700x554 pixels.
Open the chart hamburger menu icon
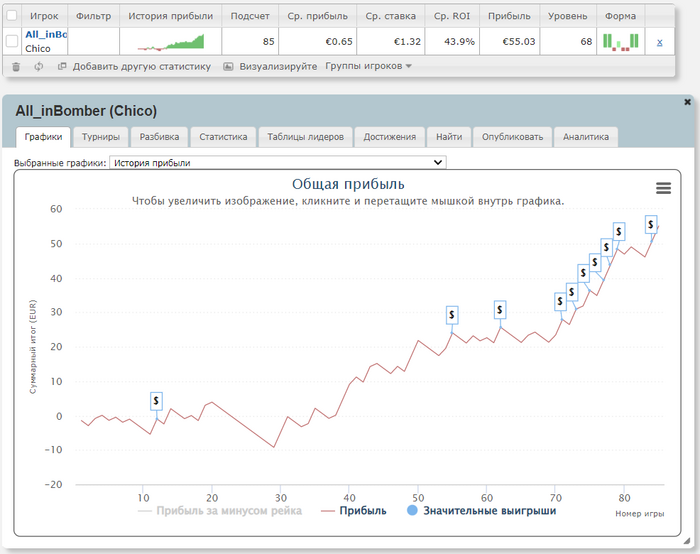(x=663, y=188)
